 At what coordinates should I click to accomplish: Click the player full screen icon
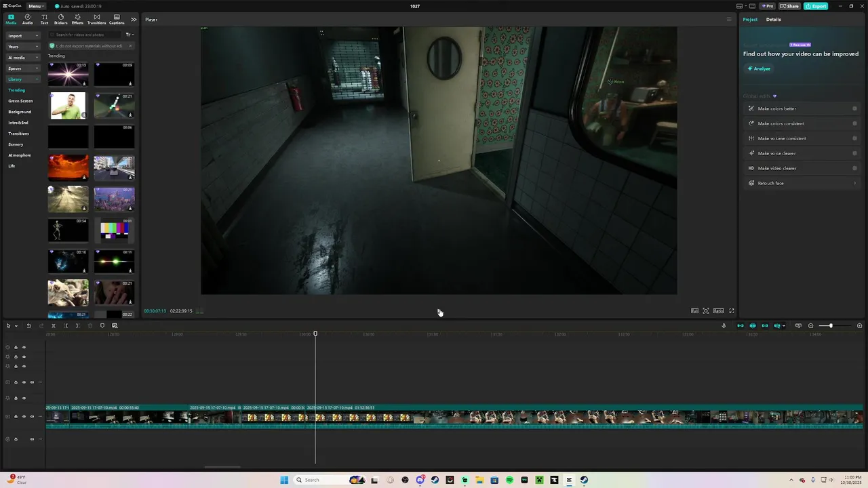pyautogui.click(x=732, y=311)
